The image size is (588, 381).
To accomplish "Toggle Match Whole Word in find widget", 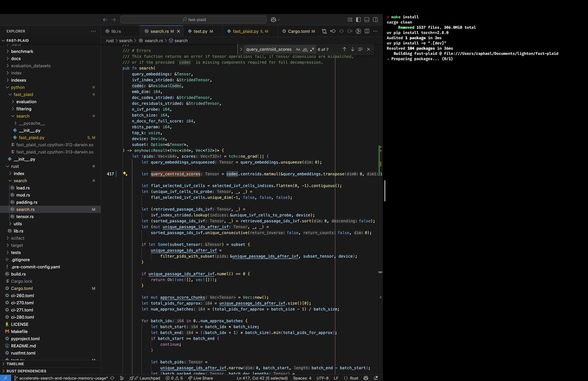I will [305, 49].
